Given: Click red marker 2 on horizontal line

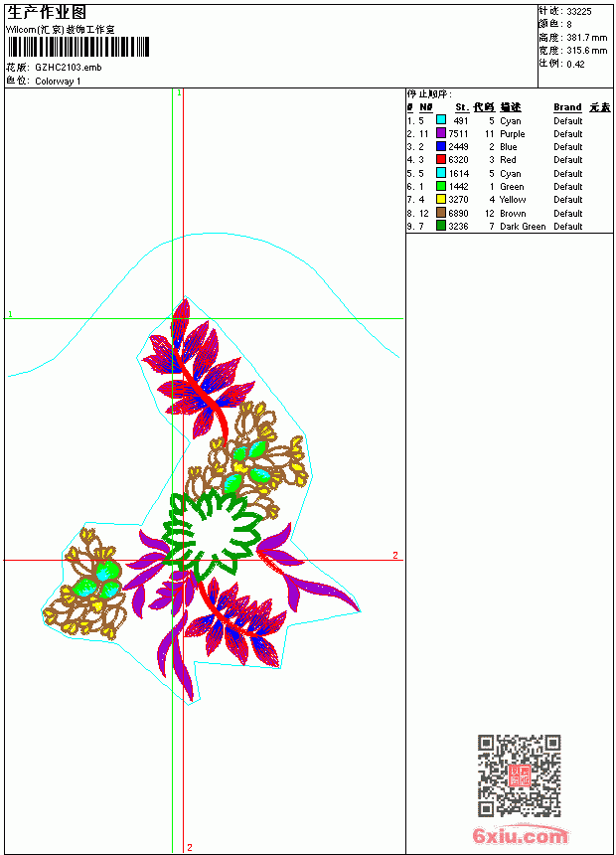Looking at the screenshot, I should tap(395, 555).
